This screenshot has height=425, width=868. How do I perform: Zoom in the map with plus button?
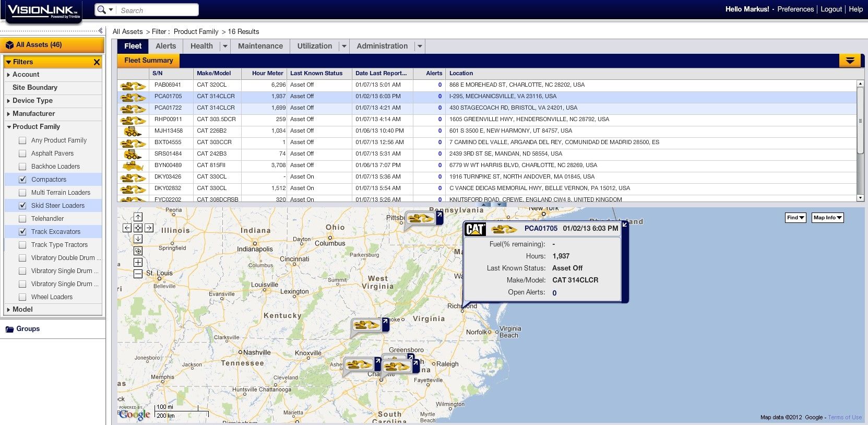(138, 262)
